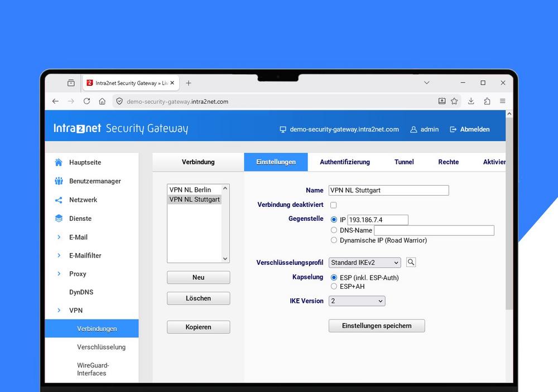Select ESP (inkl. ESP-Auth) encapsulation
This screenshot has height=392, width=558.
pyautogui.click(x=334, y=278)
